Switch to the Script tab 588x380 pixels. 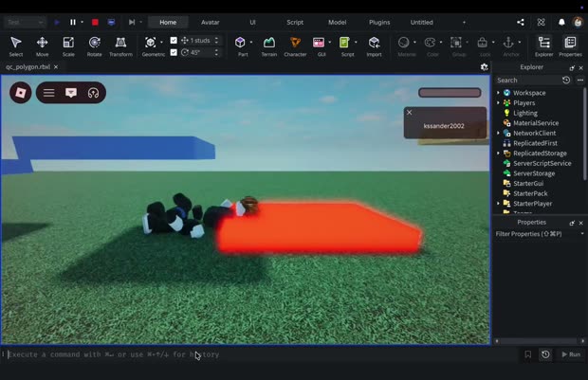pyautogui.click(x=295, y=22)
